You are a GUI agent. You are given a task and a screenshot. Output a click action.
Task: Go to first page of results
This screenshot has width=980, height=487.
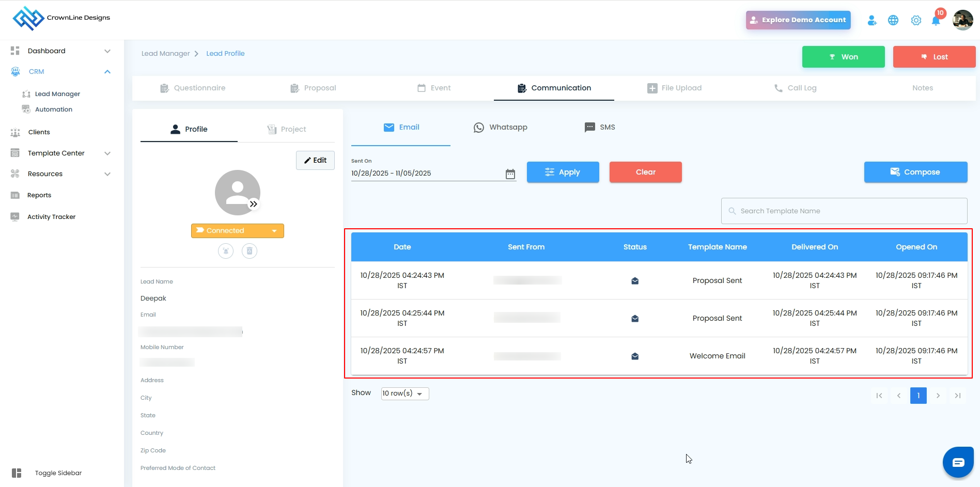(x=879, y=396)
